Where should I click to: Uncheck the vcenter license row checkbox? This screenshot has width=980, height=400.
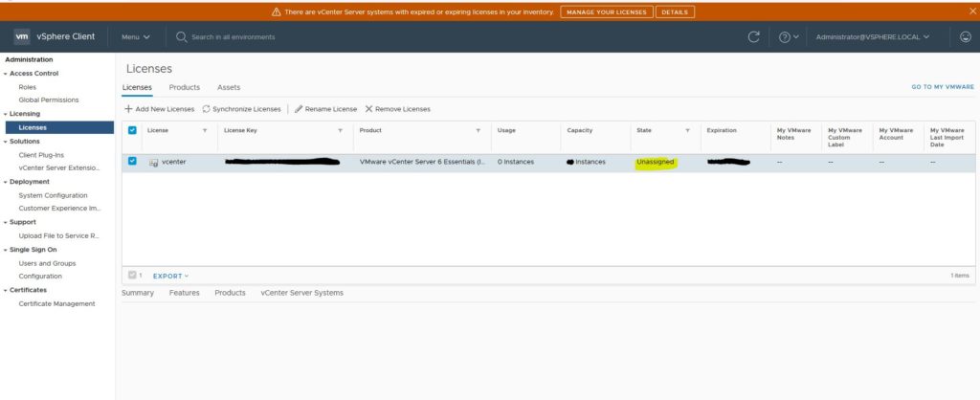point(132,162)
